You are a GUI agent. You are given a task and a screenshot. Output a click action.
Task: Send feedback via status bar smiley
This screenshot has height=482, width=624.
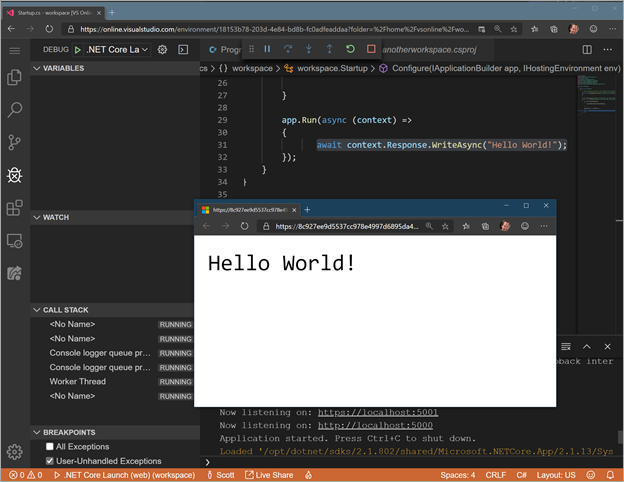tap(591, 475)
